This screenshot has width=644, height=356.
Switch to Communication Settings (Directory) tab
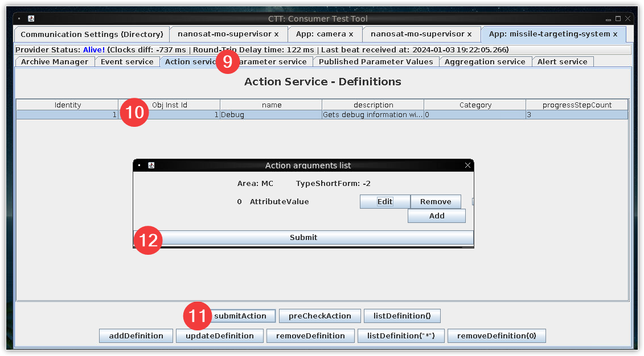(x=92, y=34)
